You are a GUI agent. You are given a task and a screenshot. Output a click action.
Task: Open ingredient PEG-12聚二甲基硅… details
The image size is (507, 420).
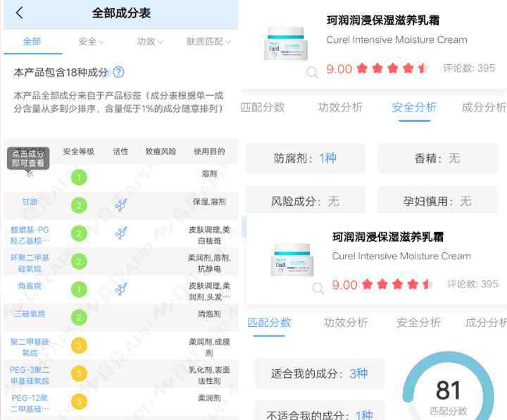click(30, 403)
